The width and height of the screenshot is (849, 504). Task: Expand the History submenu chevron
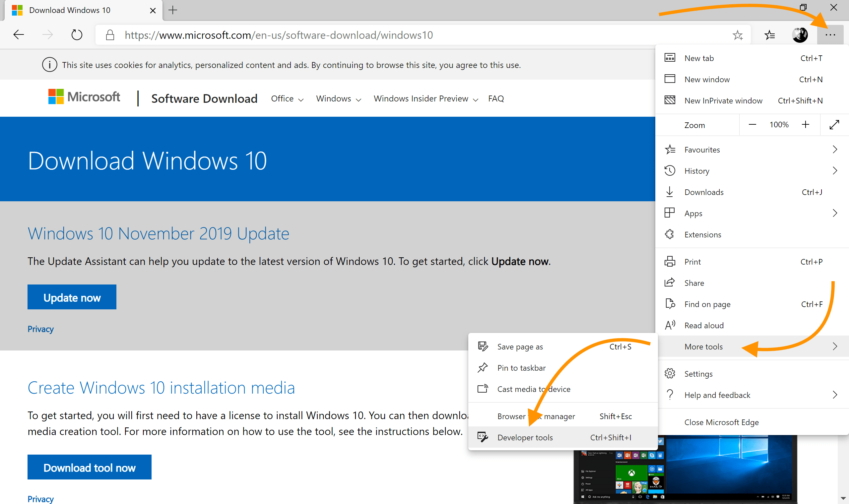click(x=835, y=170)
